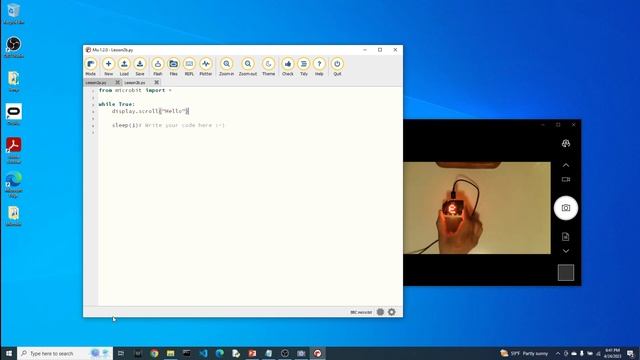640x360 pixels.
Task: Create a new file with New
Action: point(108,67)
